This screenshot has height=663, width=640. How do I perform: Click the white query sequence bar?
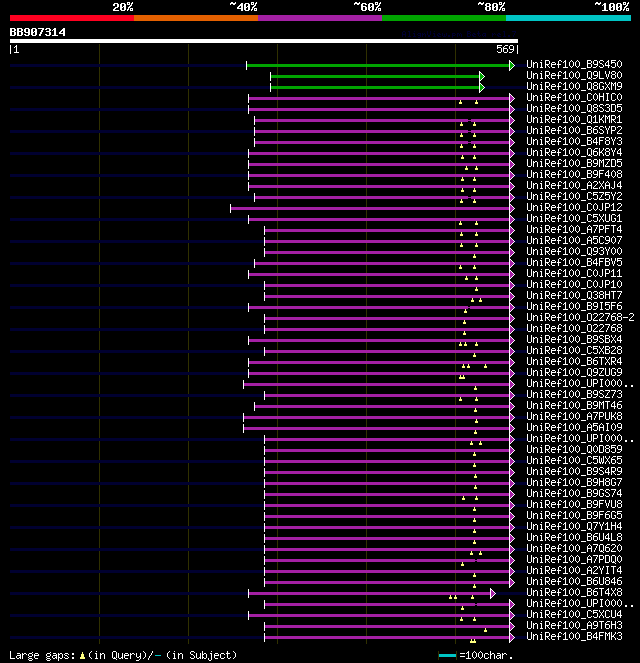pos(264,41)
